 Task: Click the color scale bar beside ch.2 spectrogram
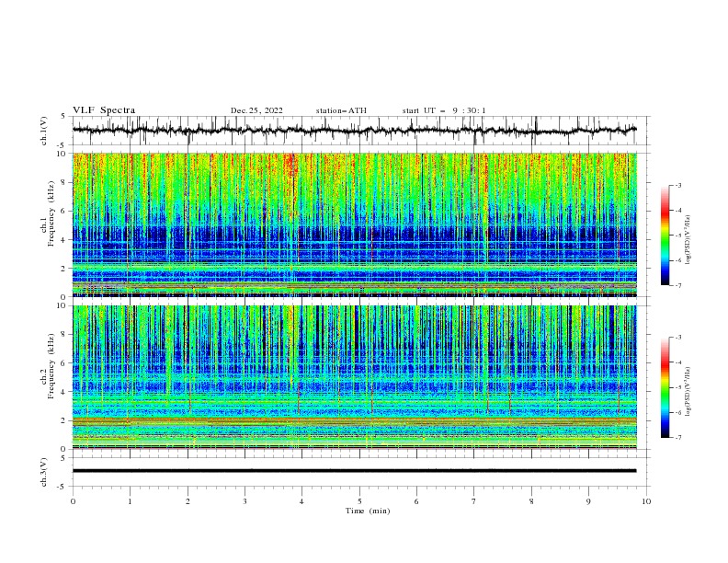coord(665,387)
